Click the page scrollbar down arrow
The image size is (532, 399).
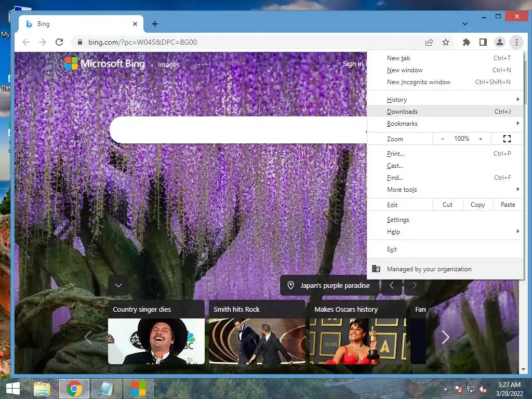(x=523, y=369)
